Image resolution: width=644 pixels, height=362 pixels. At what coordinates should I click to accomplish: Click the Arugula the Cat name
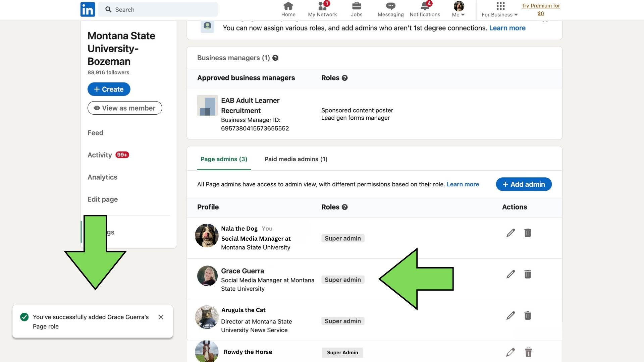click(244, 310)
